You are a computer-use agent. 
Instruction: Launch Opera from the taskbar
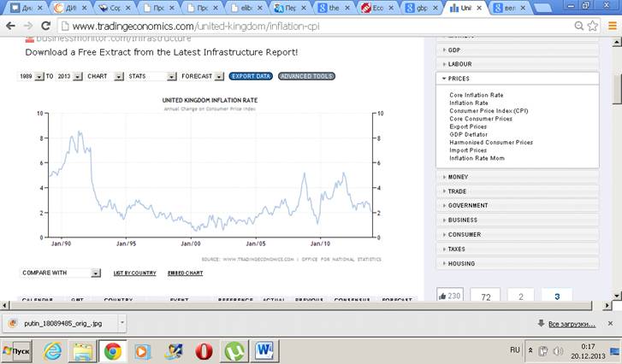click(x=204, y=350)
